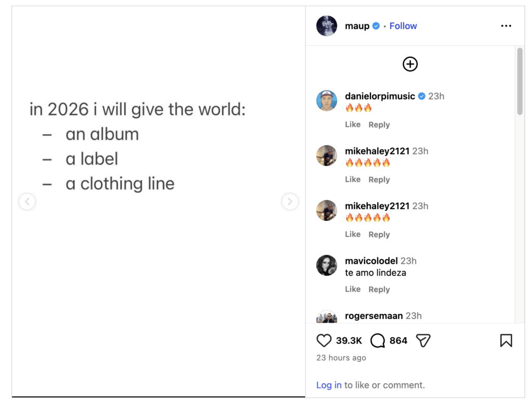Open danielorpimusic profile avatar

[x=327, y=101]
